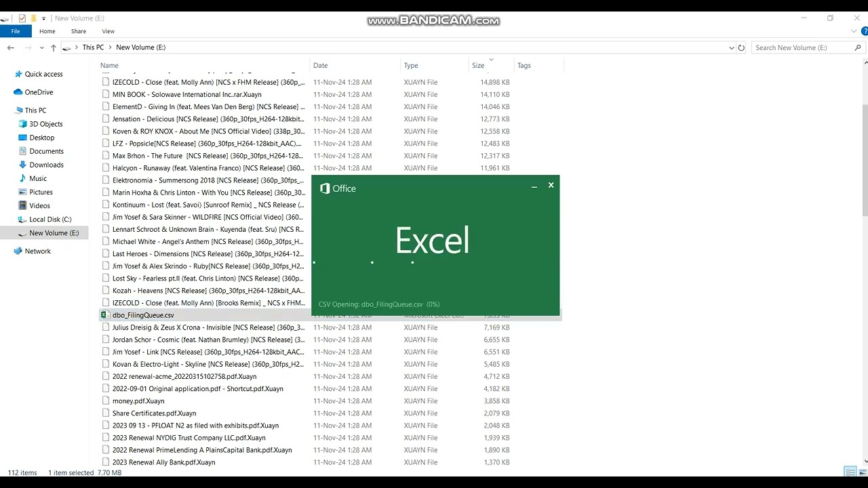
Task: Open the Documents folder icon
Action: [22, 151]
